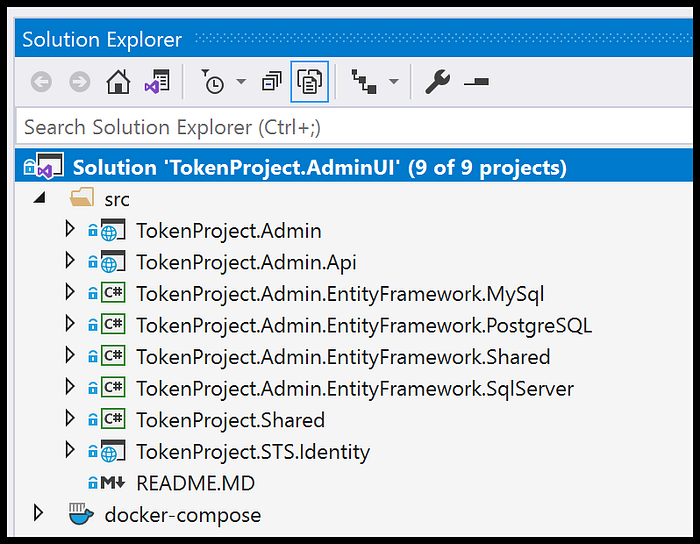Viewport: 700px width, 544px height.
Task: Click C# icon of EntityFramework.PostgreSQL project
Action: click(x=113, y=324)
